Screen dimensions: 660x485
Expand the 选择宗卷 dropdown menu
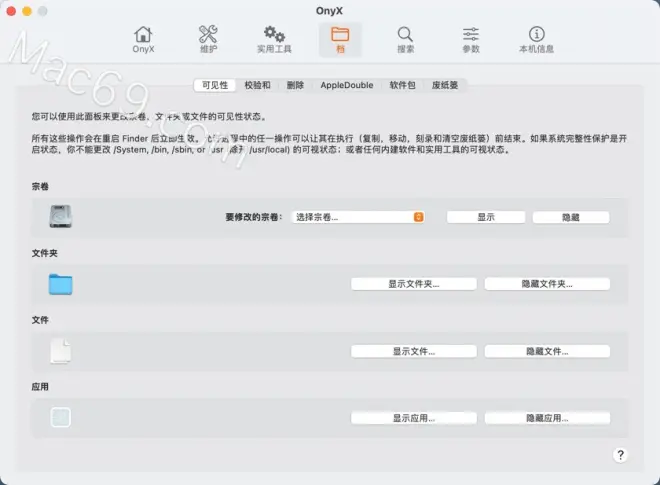tap(359, 217)
